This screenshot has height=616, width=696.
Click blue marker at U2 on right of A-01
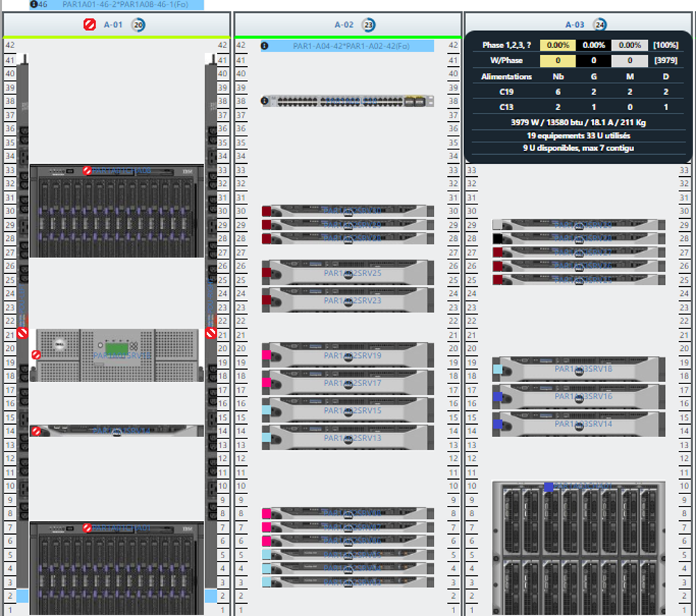(x=211, y=595)
